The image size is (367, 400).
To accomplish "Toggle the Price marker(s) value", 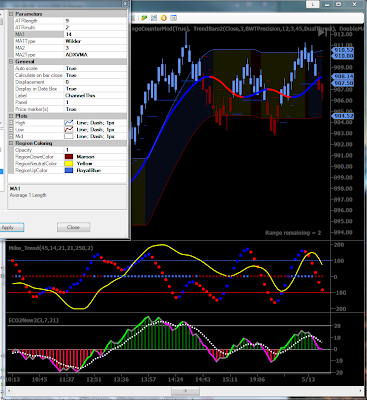I will click(95, 109).
